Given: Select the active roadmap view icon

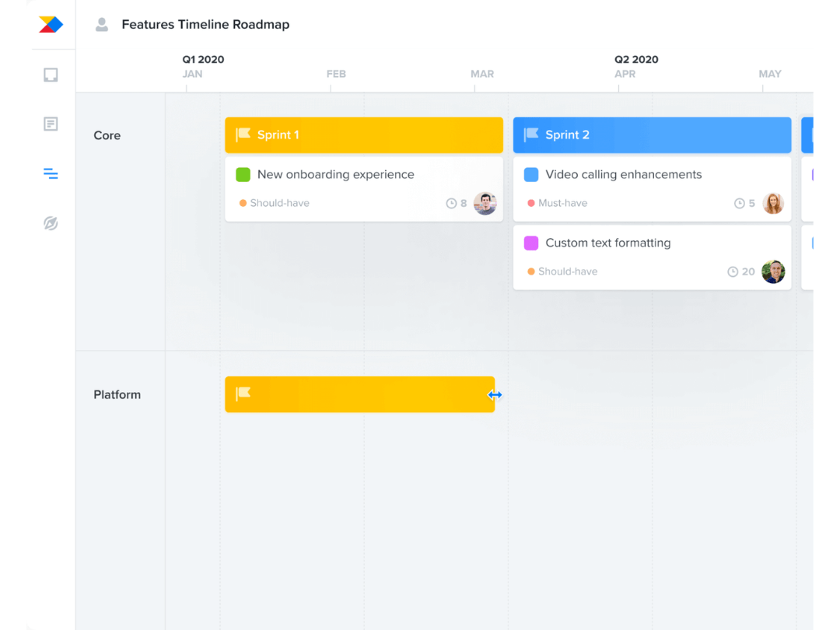Looking at the screenshot, I should 50,173.
